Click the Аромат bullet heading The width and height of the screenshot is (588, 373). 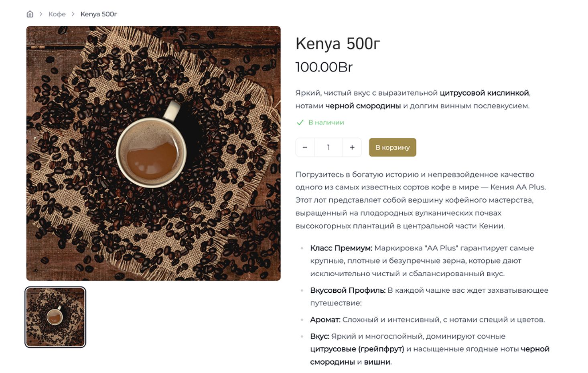point(325,320)
